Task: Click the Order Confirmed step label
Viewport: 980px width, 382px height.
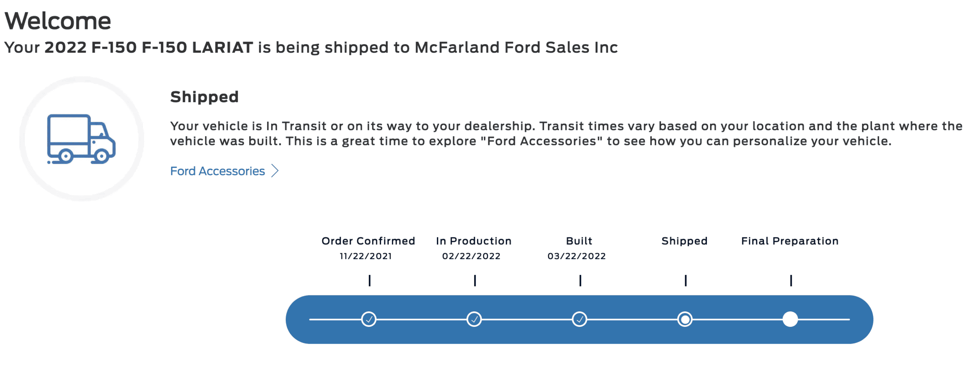Action: point(368,241)
